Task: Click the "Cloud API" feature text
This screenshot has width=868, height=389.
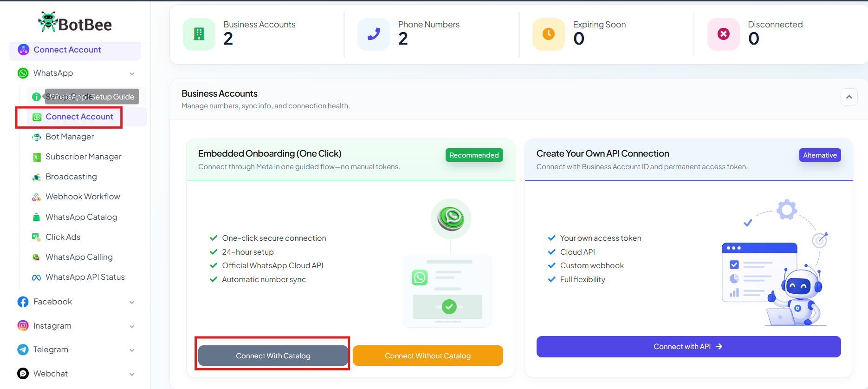Action: point(577,252)
